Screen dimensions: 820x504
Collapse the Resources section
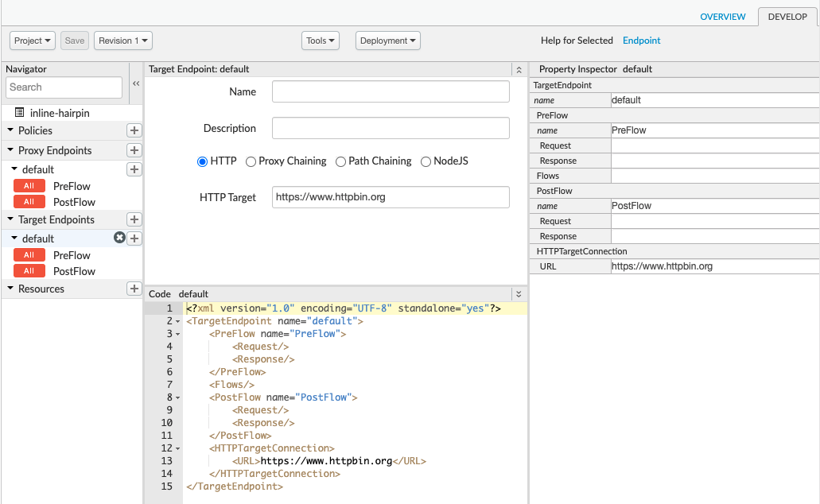point(10,288)
